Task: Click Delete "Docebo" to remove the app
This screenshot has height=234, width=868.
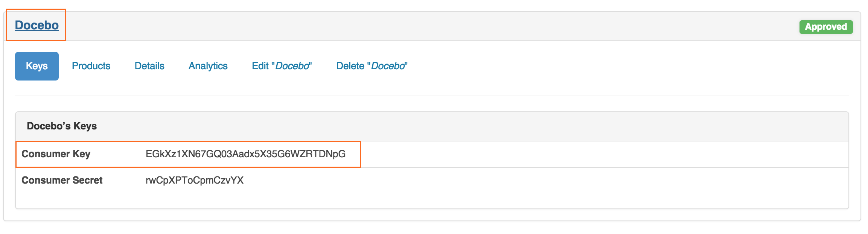Action: [372, 66]
